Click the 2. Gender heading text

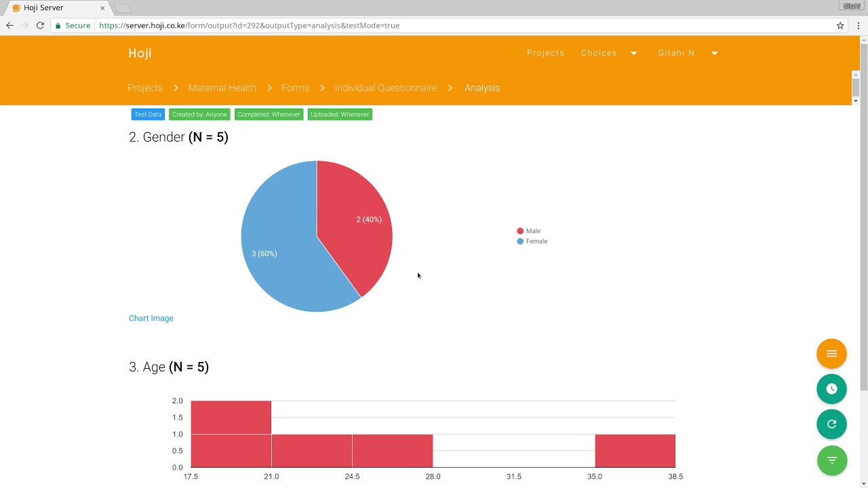178,137
